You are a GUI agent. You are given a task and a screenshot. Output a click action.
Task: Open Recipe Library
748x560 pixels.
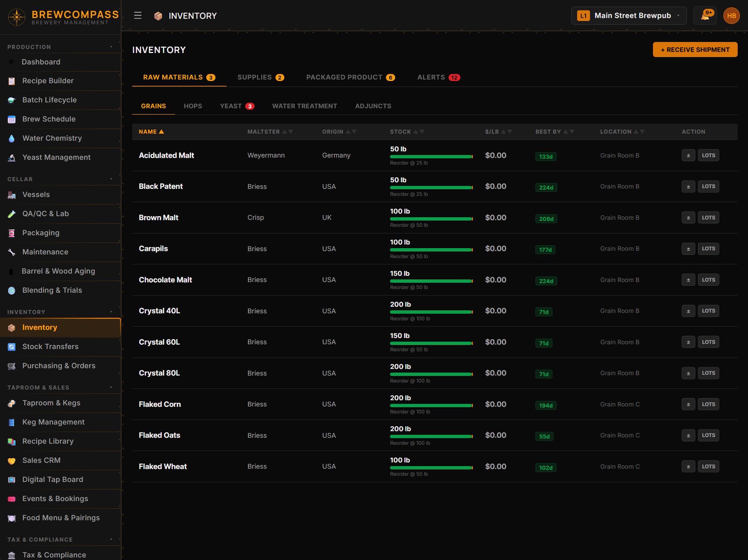click(x=60, y=441)
